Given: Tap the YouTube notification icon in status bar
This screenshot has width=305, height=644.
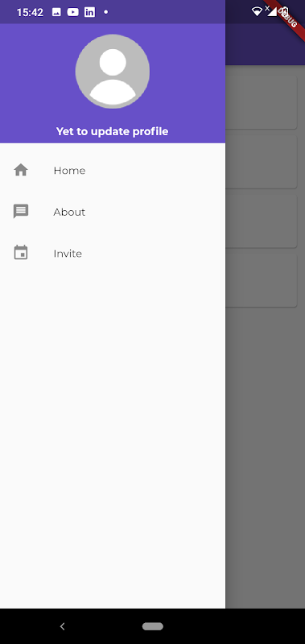Looking at the screenshot, I should pyautogui.click(x=72, y=12).
